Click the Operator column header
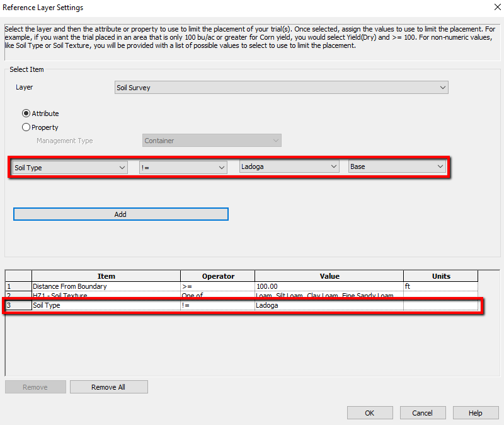This screenshot has width=504, height=425. click(218, 276)
